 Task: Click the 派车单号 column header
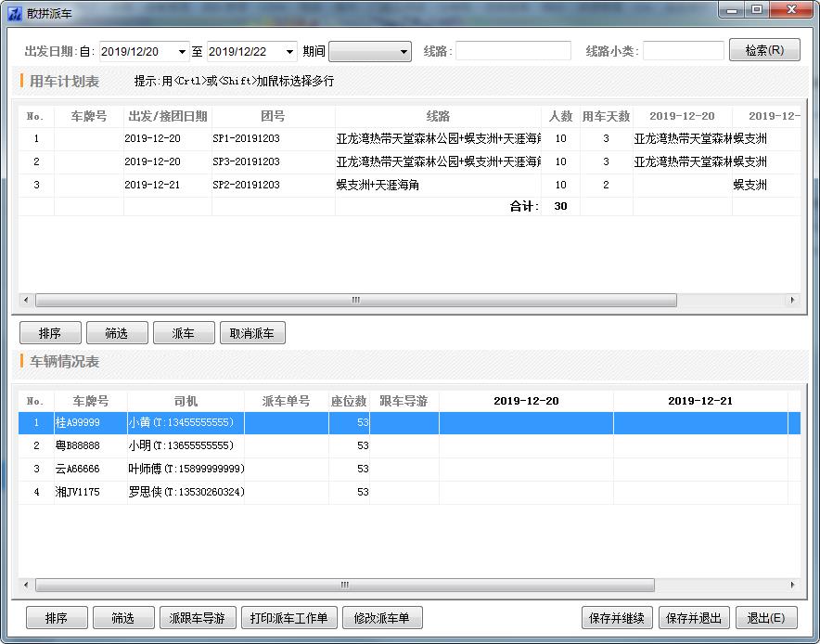286,401
